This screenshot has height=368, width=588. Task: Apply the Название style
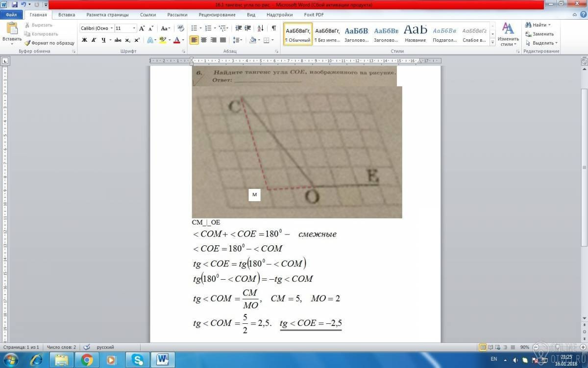(x=416, y=34)
